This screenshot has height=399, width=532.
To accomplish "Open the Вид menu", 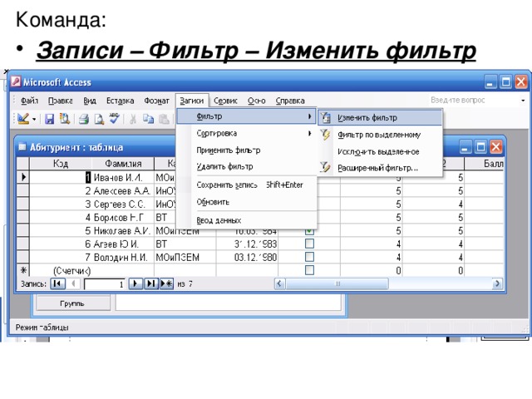I will [90, 101].
